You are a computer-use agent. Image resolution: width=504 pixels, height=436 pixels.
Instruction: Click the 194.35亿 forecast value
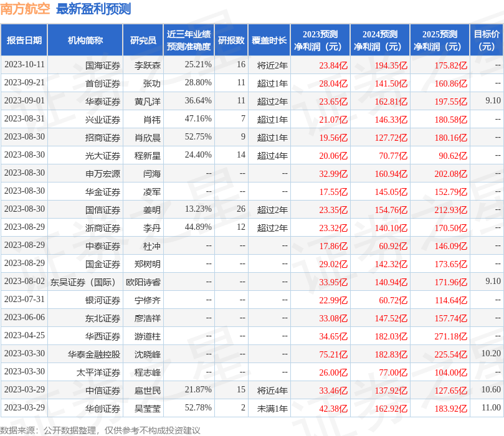pos(391,65)
